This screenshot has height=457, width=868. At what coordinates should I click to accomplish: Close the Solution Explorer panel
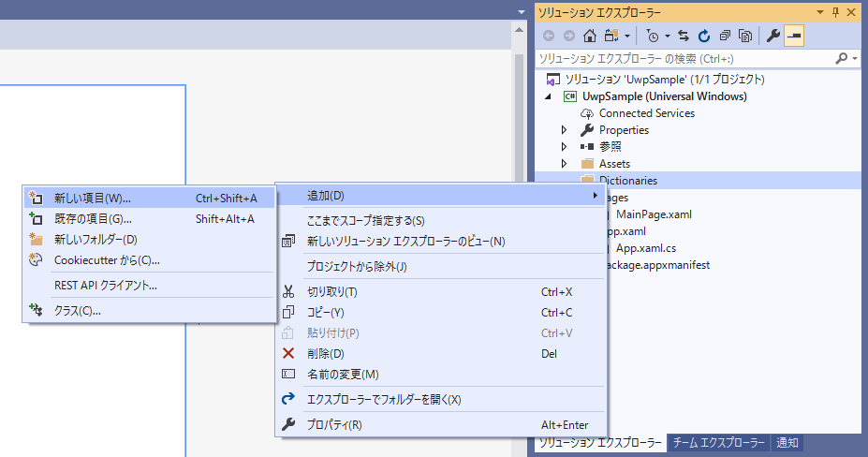tap(851, 12)
